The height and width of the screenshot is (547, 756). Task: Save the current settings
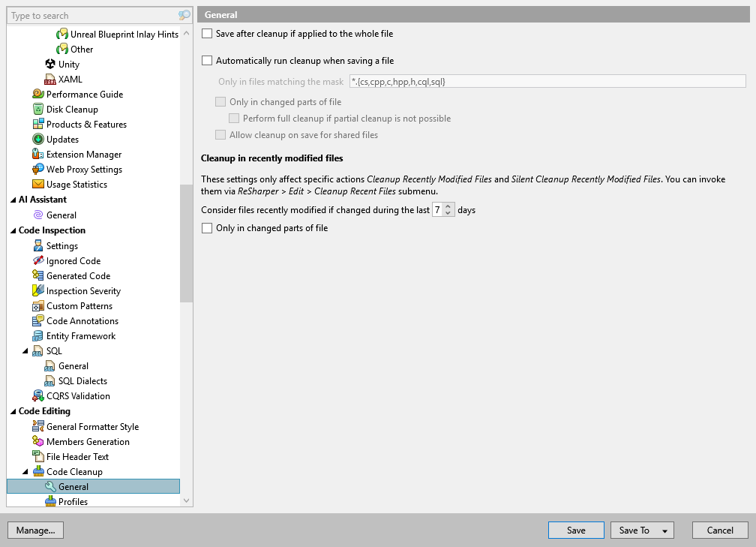point(576,530)
